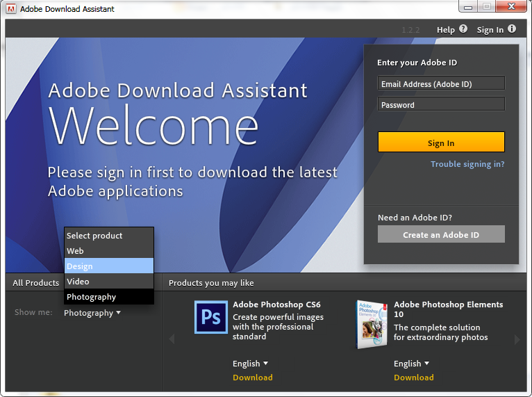The image size is (532, 397).
Task: Focus the Password field
Action: pos(441,104)
